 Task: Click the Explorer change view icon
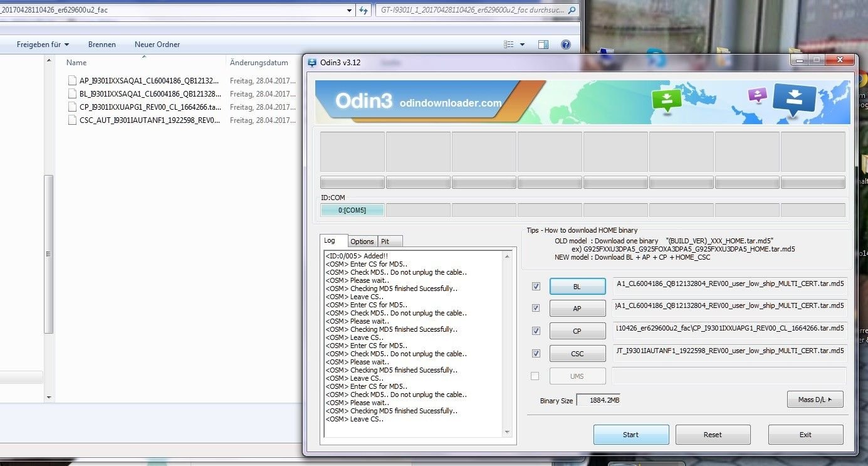(x=509, y=45)
